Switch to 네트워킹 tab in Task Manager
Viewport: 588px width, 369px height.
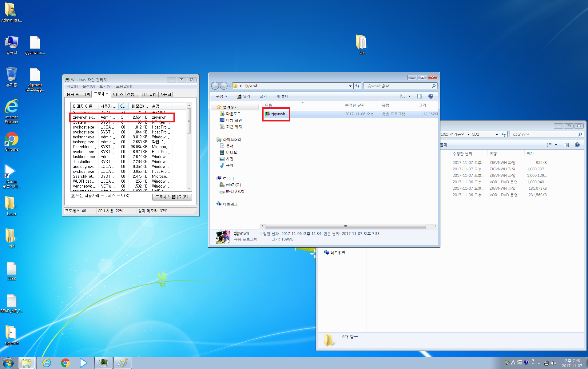click(x=149, y=94)
